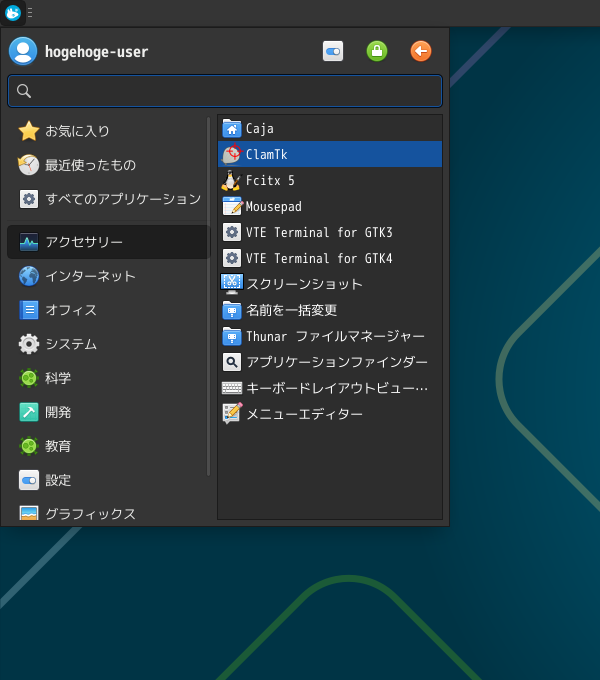This screenshot has height=680, width=600.
Task: Open Caja file manager
Action: [x=330, y=128]
